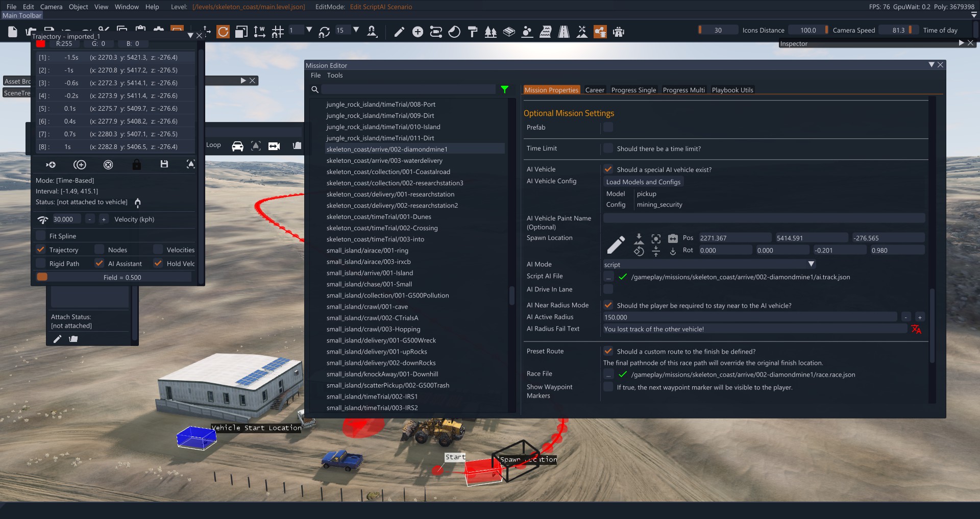Image resolution: width=980 pixels, height=519 pixels.
Task: Enable the Fit Spline checkbox
Action: coord(41,236)
